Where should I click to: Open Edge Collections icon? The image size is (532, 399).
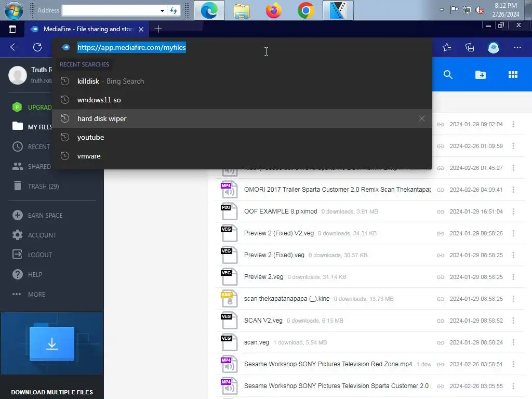pos(470,47)
